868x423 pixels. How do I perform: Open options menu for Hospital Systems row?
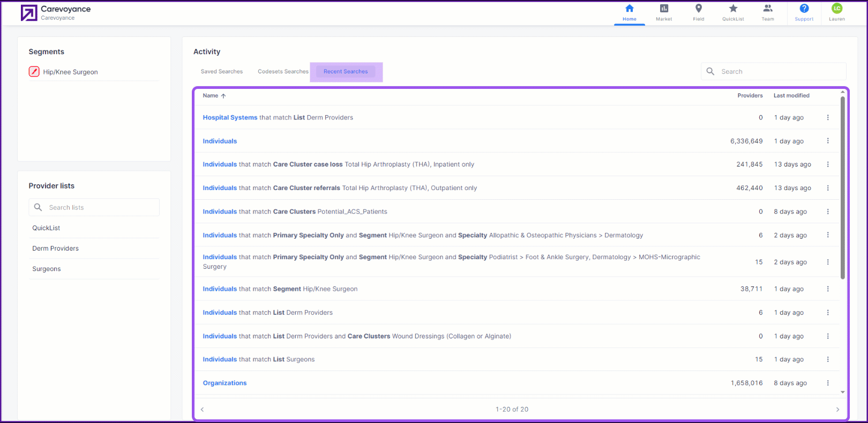828,117
